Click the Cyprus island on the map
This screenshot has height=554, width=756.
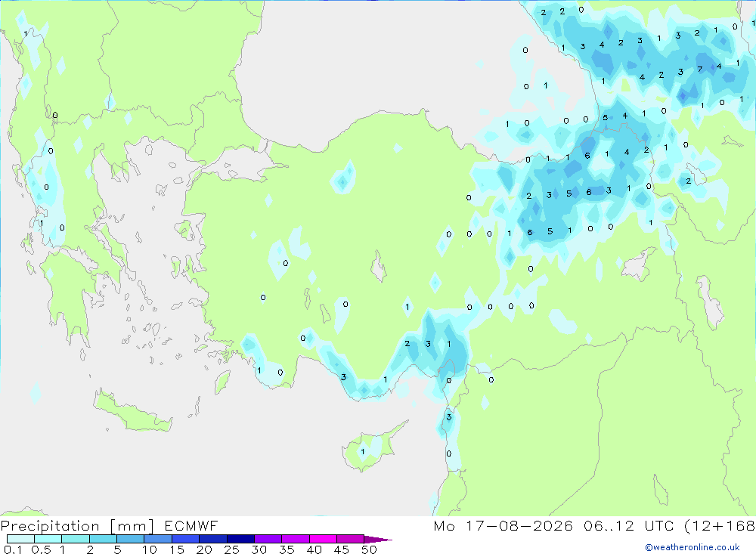tap(373, 446)
